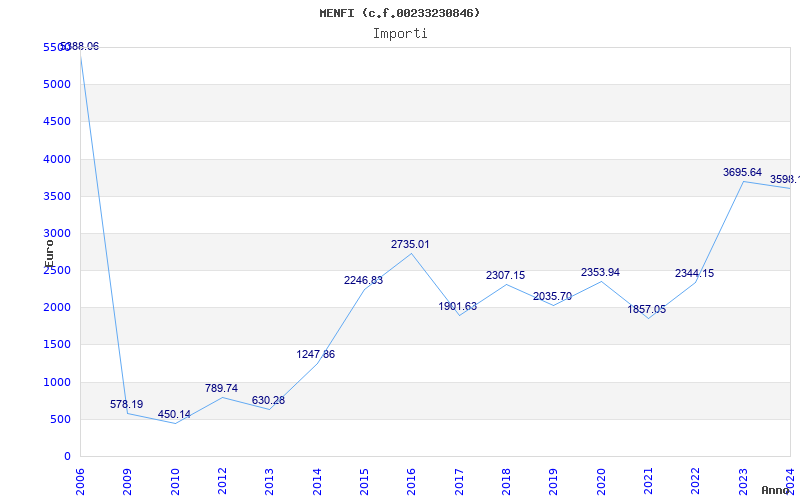Click the y-axis tick 2000
This screenshot has height=500, width=800.
57,307
